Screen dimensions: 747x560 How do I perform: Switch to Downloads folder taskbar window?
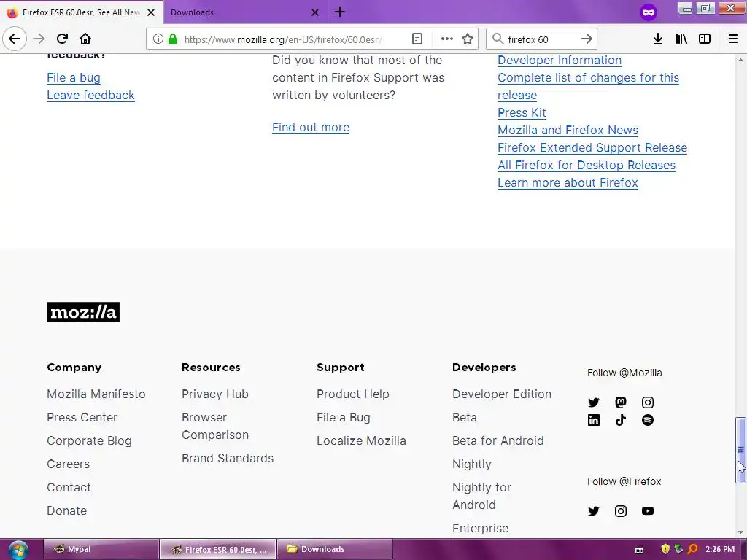(334, 550)
